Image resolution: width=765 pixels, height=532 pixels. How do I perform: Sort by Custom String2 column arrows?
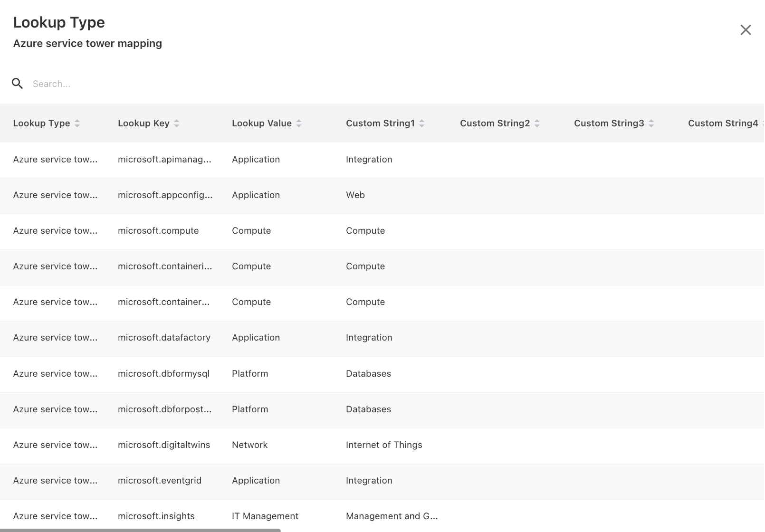537,123
